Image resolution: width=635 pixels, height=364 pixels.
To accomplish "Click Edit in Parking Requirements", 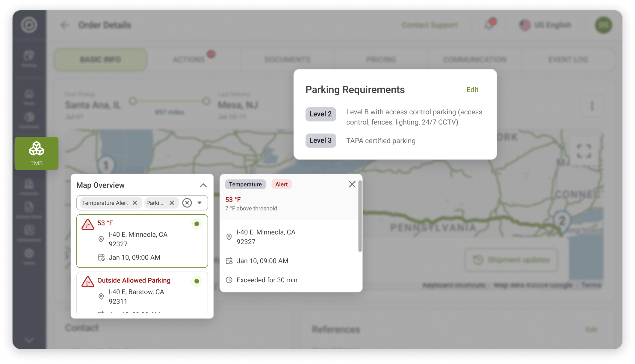I will [x=472, y=90].
